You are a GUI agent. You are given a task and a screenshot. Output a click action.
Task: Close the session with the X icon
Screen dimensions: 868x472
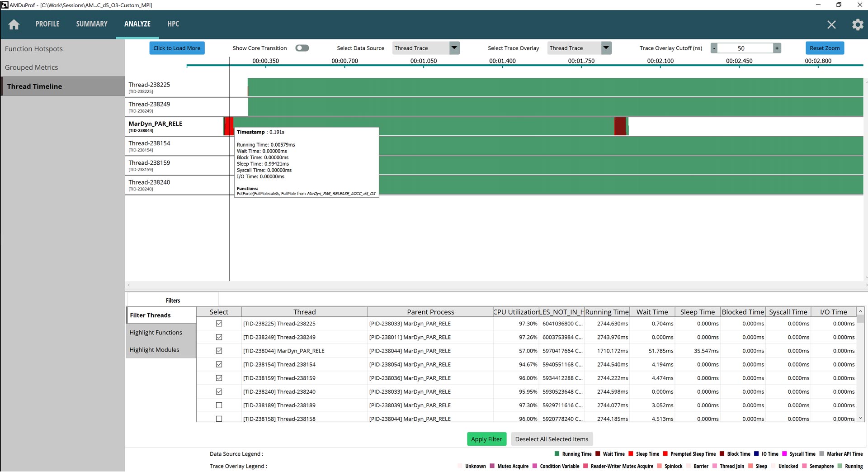coord(831,24)
